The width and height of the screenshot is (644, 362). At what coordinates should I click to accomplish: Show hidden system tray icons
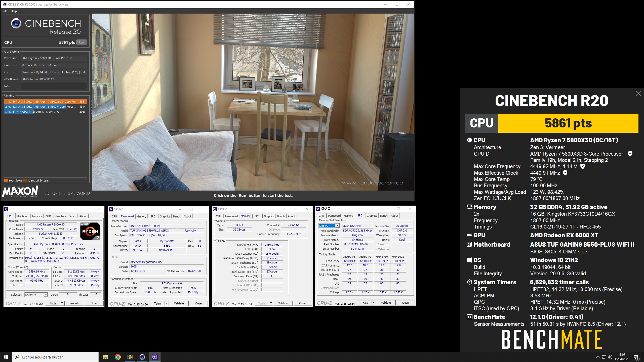(598, 357)
